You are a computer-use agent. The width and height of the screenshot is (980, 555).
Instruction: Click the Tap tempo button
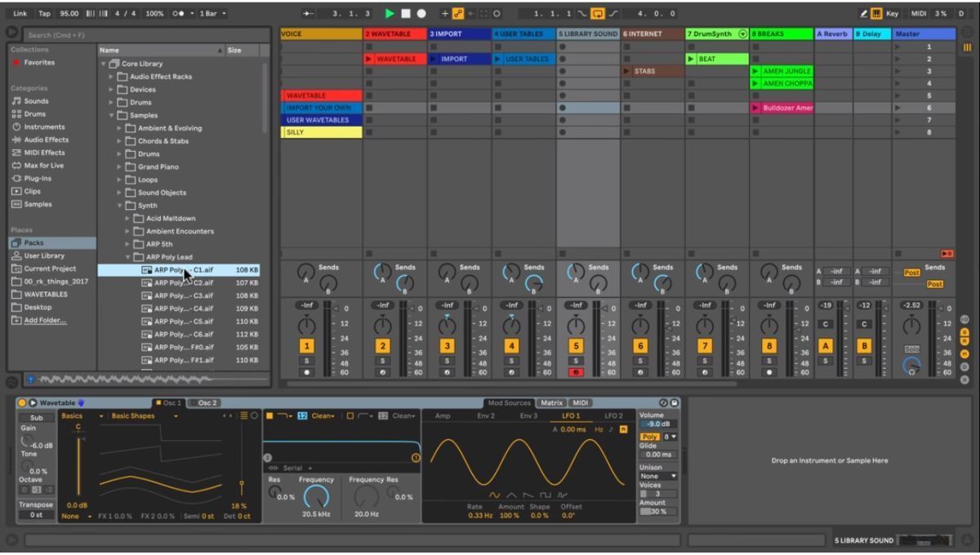click(x=44, y=14)
